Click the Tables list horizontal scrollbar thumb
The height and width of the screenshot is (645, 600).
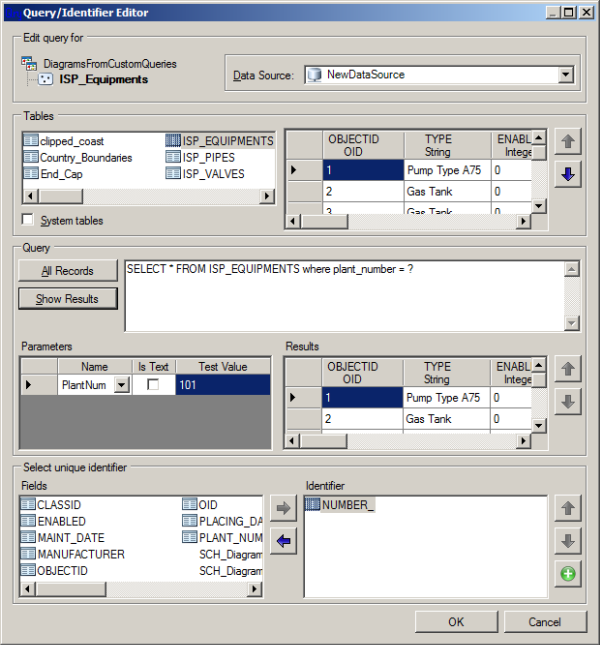click(61, 196)
